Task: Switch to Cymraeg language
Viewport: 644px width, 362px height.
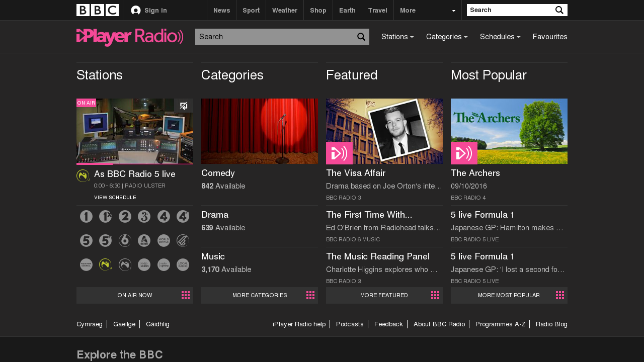Action: [90, 324]
